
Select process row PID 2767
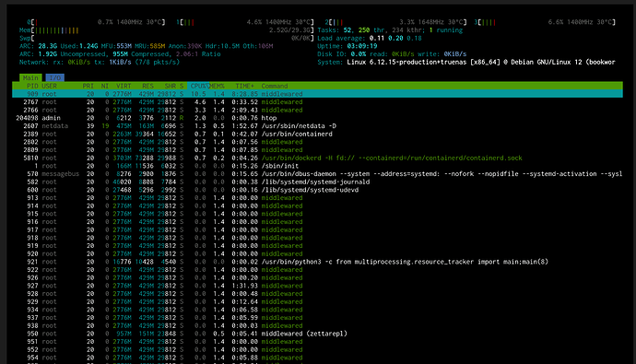pos(317,101)
